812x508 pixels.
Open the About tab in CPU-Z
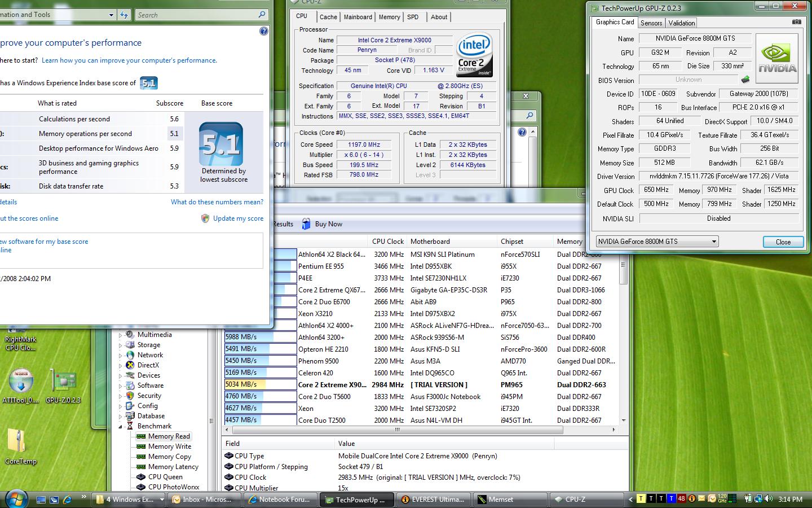pyautogui.click(x=439, y=17)
